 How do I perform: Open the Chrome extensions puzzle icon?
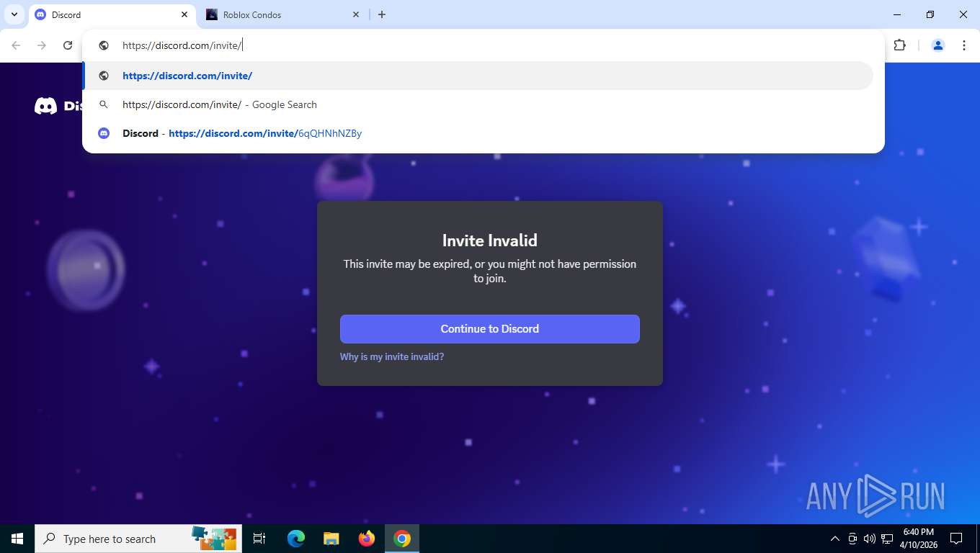(x=899, y=45)
